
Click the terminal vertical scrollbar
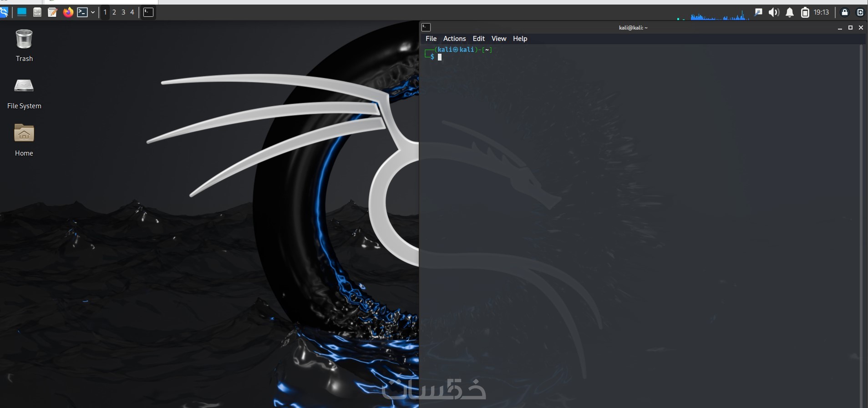click(861, 226)
